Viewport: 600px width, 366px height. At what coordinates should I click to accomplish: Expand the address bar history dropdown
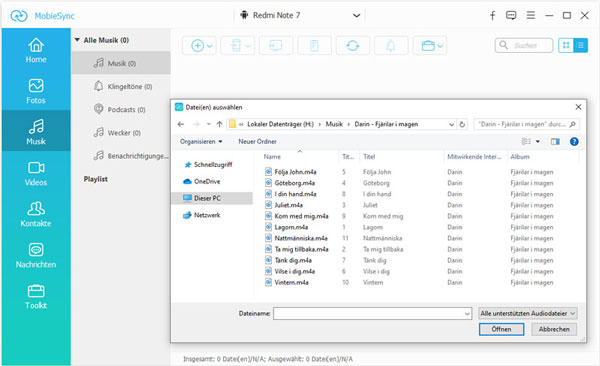click(451, 124)
